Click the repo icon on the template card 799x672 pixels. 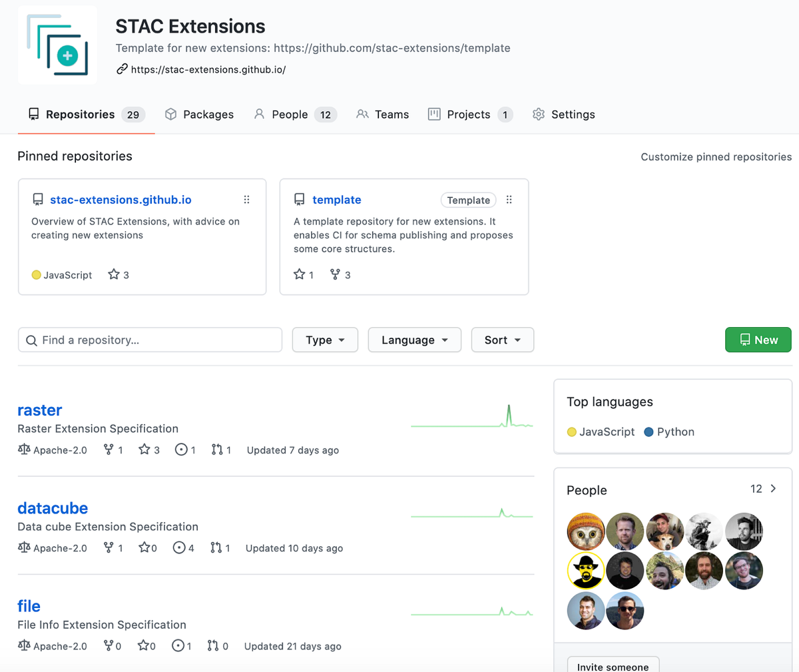tap(300, 200)
